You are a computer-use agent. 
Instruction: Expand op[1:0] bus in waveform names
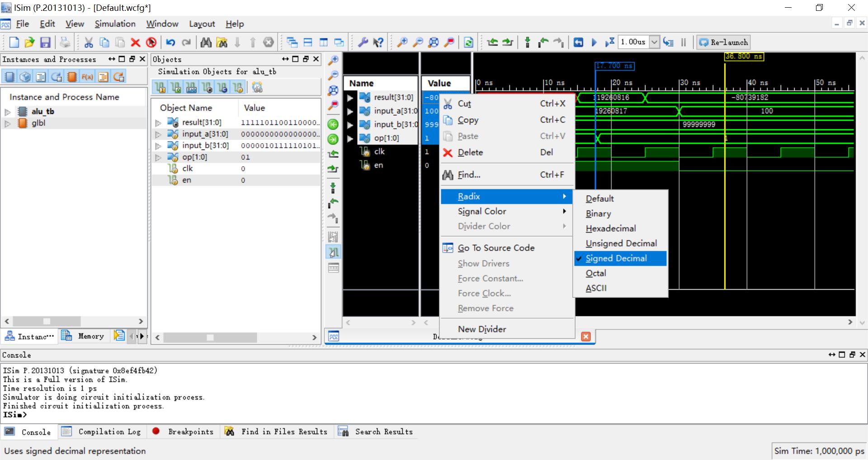click(350, 138)
